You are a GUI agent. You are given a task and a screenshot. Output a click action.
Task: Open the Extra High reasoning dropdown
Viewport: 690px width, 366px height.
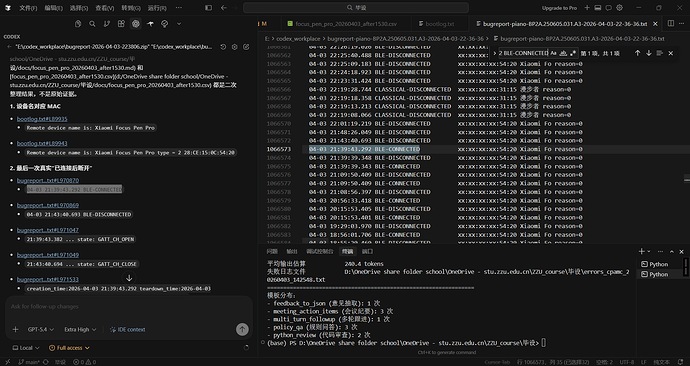(80, 329)
